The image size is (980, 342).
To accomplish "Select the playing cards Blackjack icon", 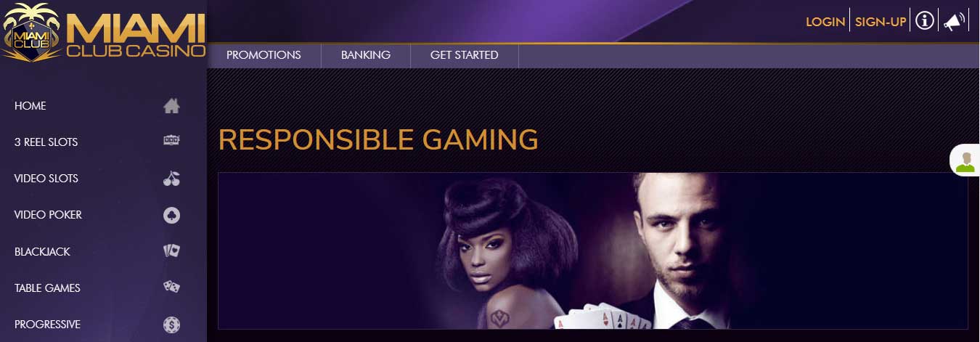I will pos(171,251).
